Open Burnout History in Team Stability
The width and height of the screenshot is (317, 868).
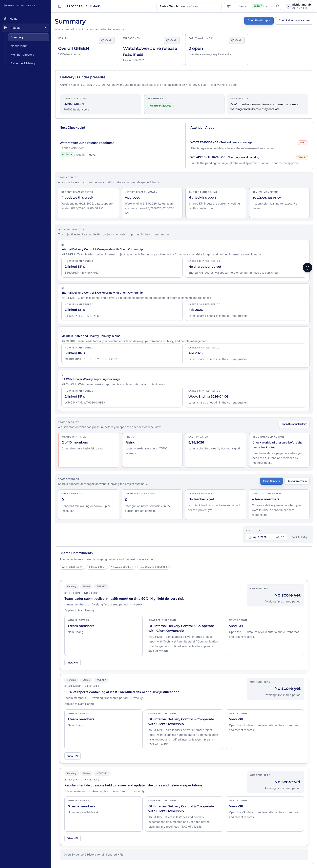click(294, 424)
